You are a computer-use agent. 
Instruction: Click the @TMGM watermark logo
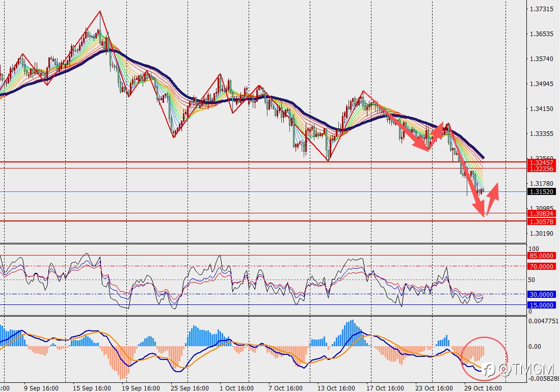[x=519, y=370]
